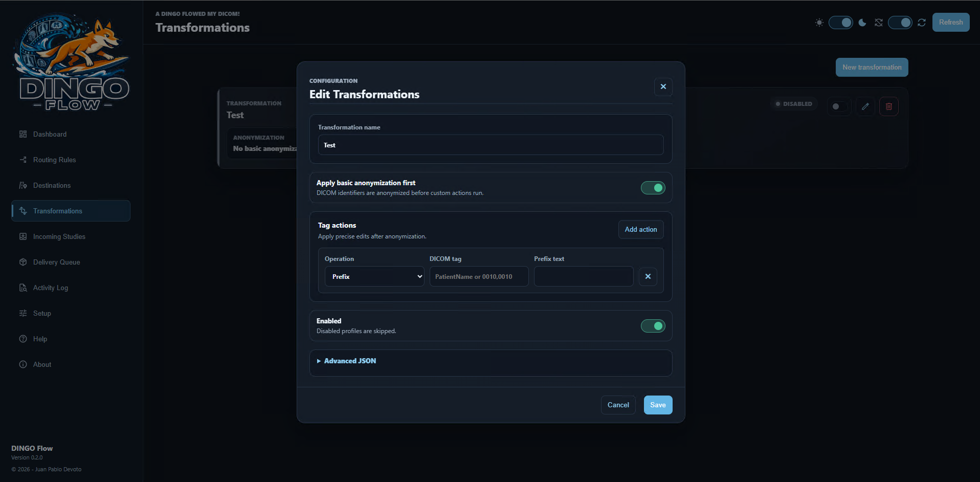Image resolution: width=980 pixels, height=482 pixels.
Task: Click the moon dark-mode icon
Action: [x=862, y=23]
